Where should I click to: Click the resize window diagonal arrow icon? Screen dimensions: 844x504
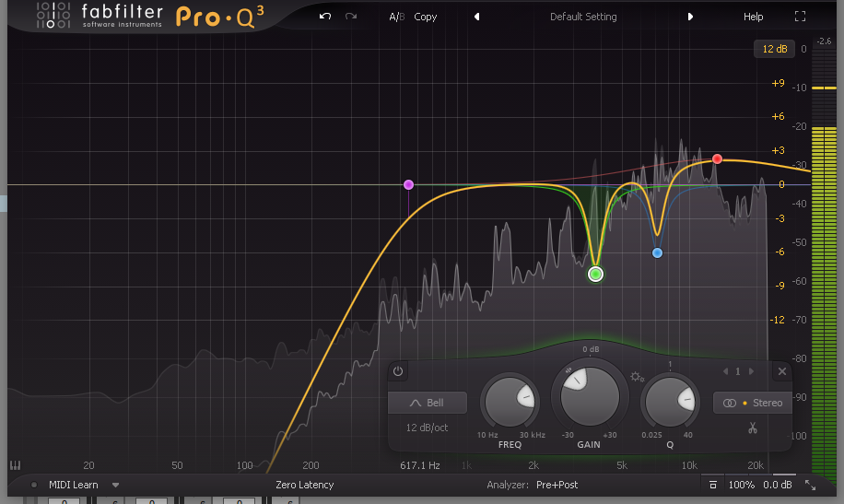(810, 485)
